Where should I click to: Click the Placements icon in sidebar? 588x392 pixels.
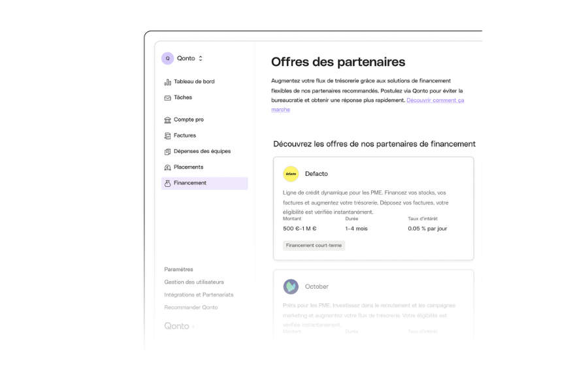coord(167,167)
